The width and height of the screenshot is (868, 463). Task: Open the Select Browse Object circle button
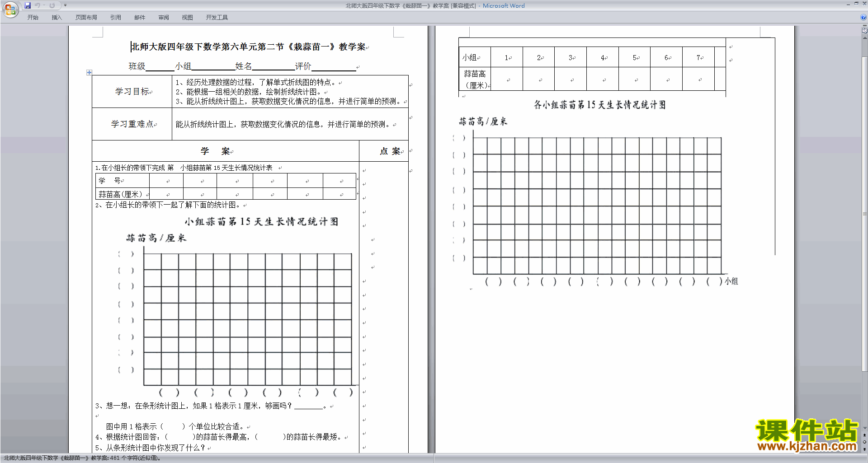point(864,442)
